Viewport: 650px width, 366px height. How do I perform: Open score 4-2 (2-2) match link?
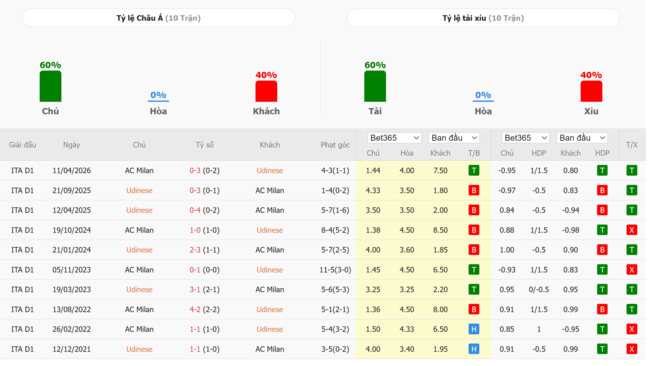[x=204, y=309]
